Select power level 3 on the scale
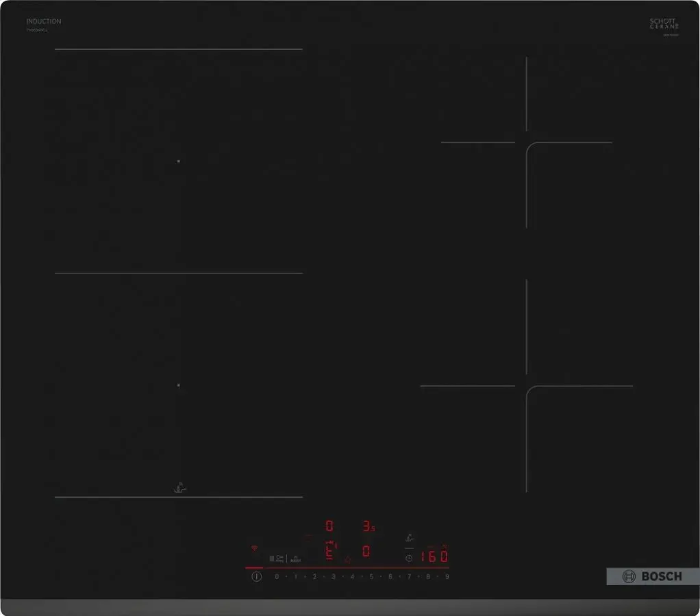The height and width of the screenshot is (616, 700). pos(333,577)
